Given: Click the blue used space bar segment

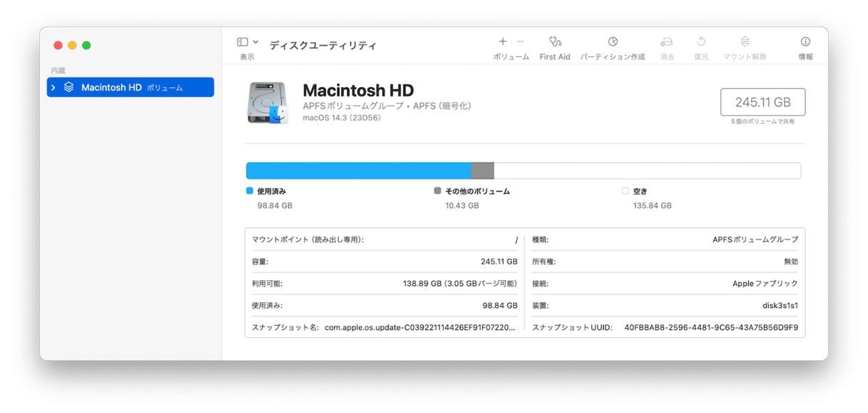Looking at the screenshot, I should [x=358, y=171].
